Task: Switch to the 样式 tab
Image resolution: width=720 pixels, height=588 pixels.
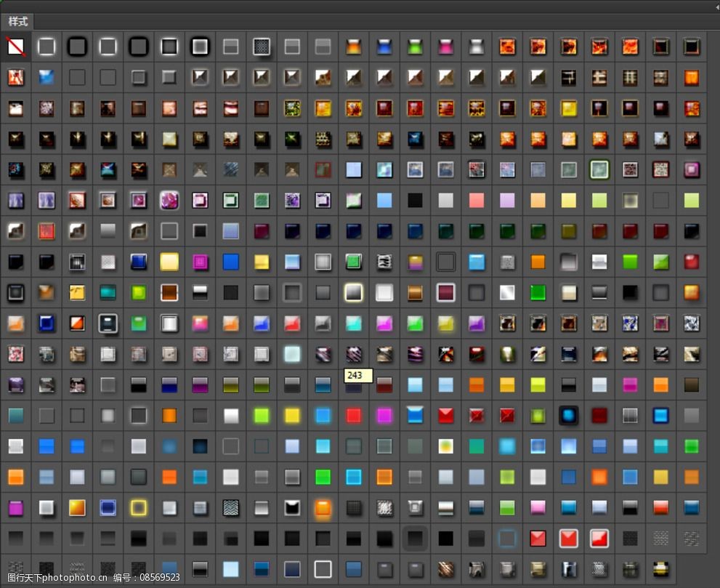Action: [x=19, y=21]
